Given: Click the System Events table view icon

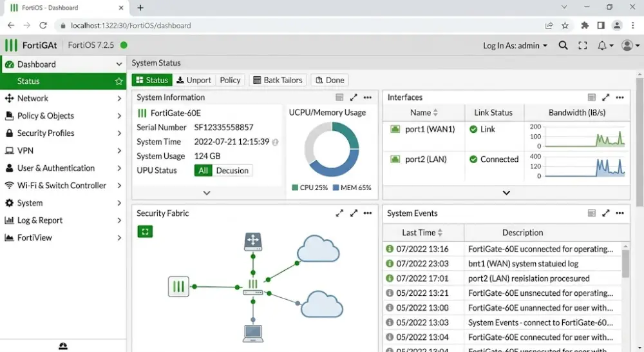Looking at the screenshot, I should [591, 213].
